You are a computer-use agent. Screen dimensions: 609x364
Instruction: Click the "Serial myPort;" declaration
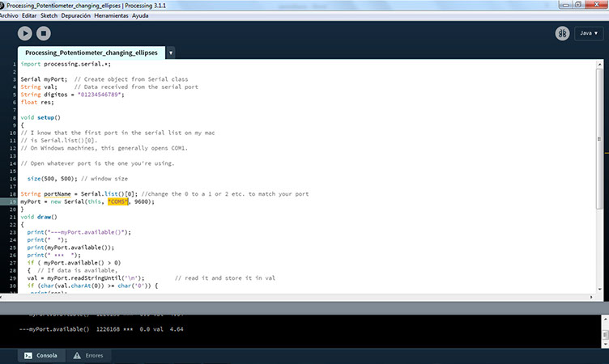point(44,79)
